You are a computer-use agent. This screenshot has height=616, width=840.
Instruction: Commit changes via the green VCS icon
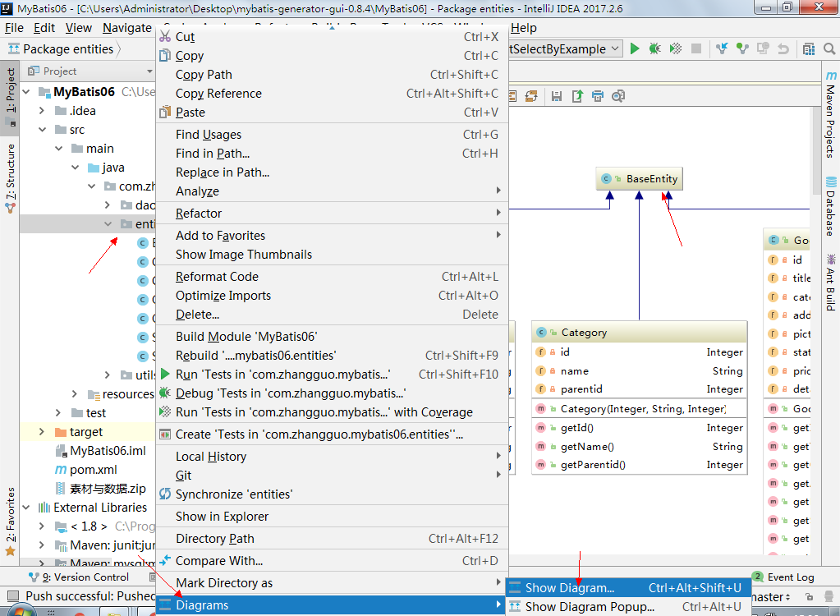pyautogui.click(x=742, y=48)
